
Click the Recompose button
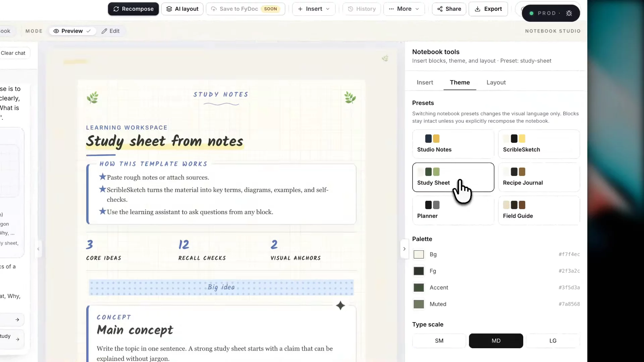[x=133, y=9]
